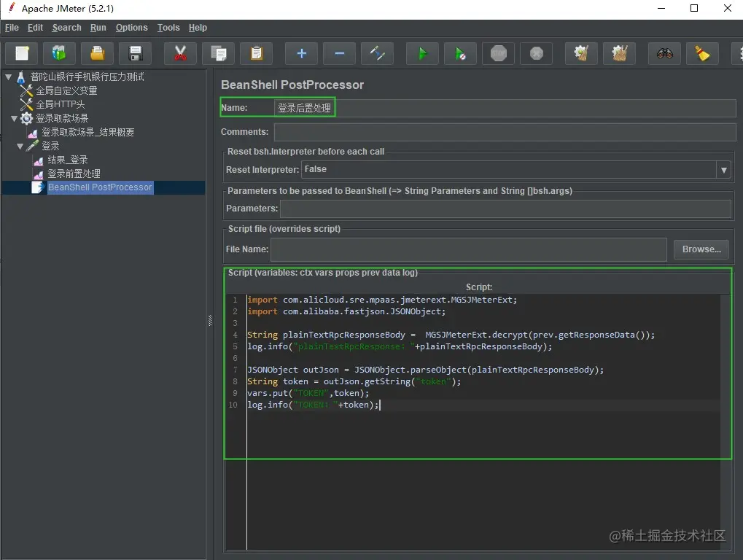
Task: Click script line 7 JSONObject.parseObject
Action: point(425,370)
